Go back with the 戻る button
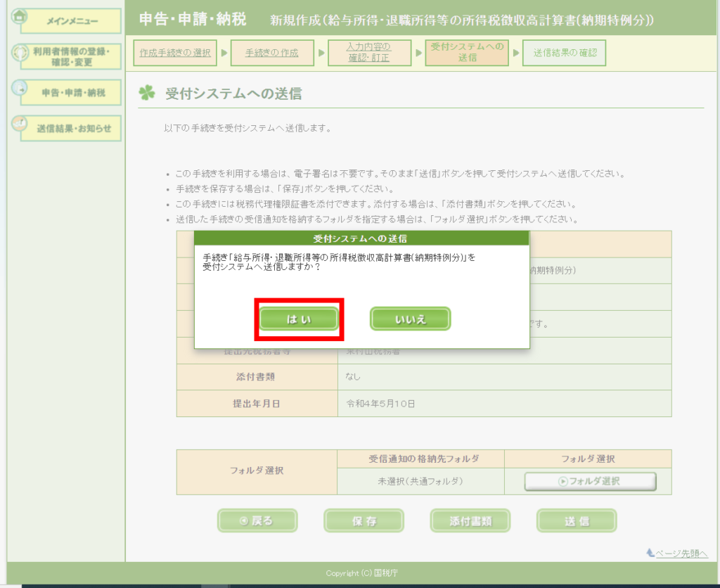 [257, 520]
